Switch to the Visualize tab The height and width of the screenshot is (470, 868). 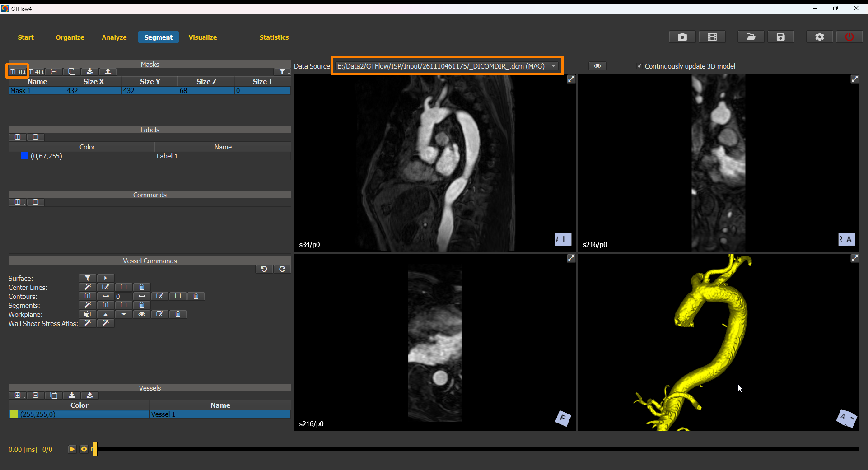pyautogui.click(x=203, y=37)
